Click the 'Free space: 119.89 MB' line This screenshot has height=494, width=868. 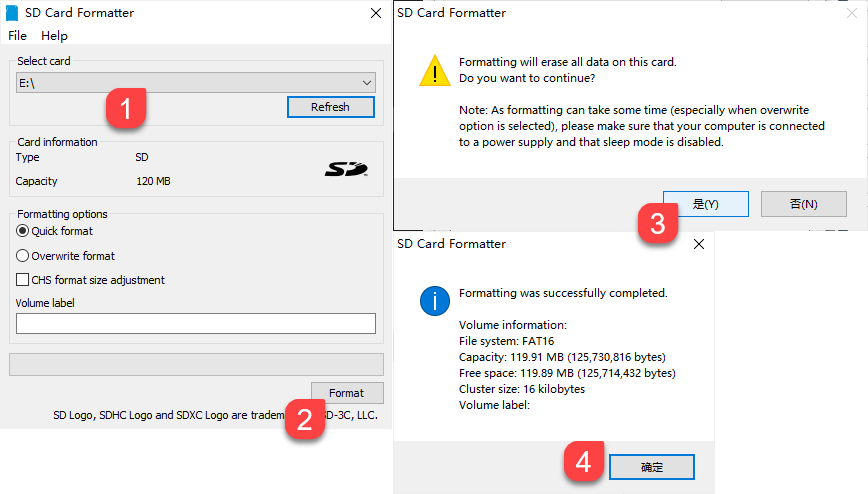(567, 373)
